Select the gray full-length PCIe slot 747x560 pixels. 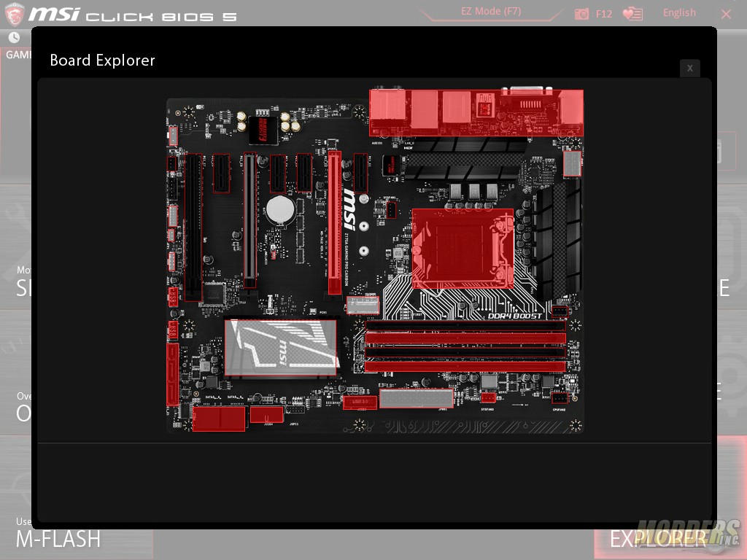pos(249,220)
